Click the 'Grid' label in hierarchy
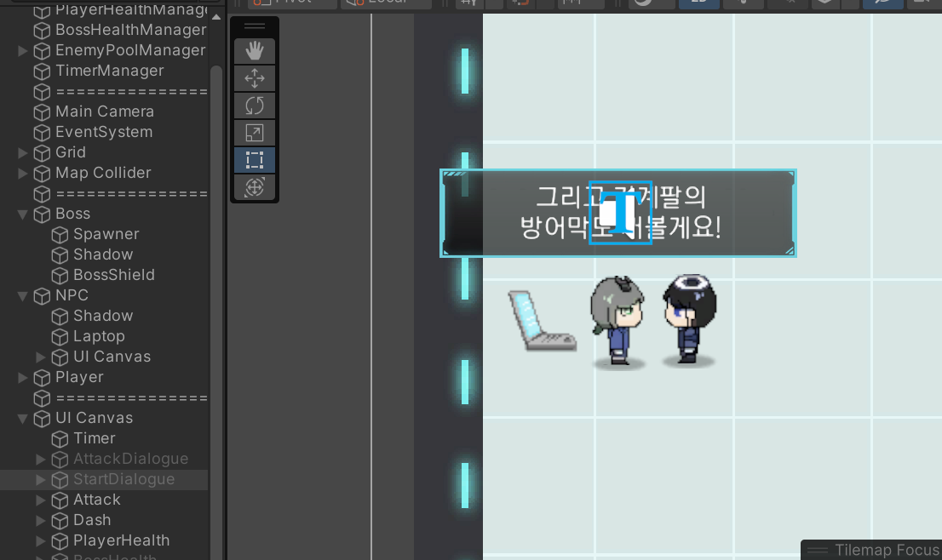Screen dimensions: 942x560 [71, 152]
